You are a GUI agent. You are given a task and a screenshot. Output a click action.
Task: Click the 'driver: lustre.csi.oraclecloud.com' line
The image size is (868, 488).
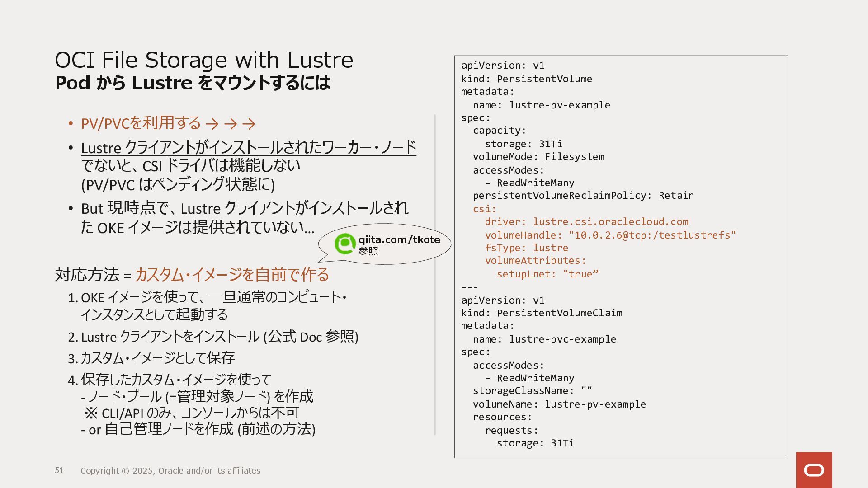click(586, 222)
